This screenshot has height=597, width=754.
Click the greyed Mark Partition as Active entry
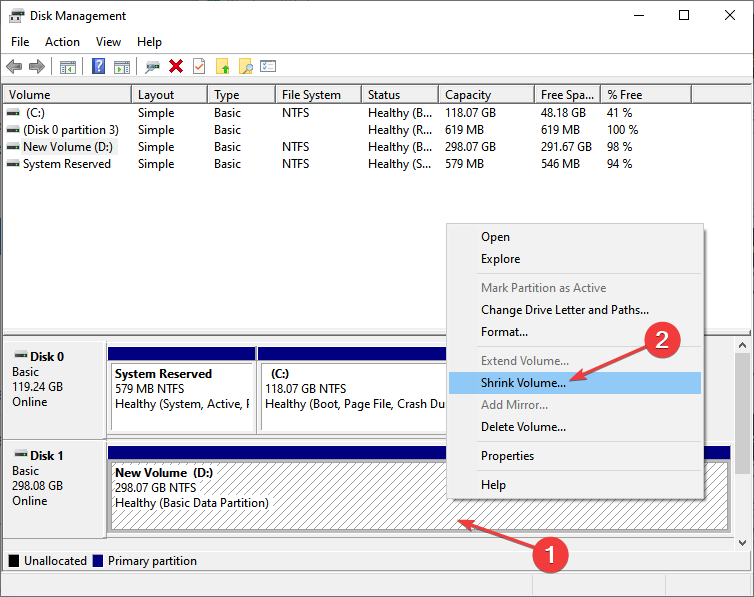(575, 288)
